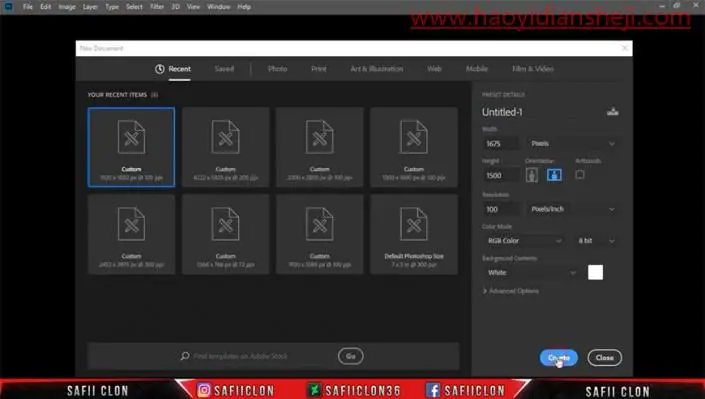Click the Close button in dialog
This screenshot has height=399, width=705.
605,358
